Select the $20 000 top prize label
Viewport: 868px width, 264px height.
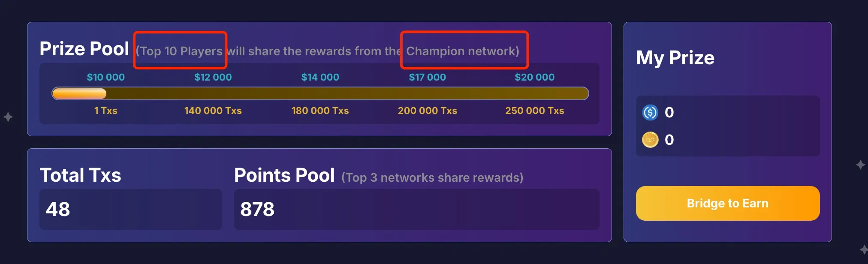click(534, 77)
